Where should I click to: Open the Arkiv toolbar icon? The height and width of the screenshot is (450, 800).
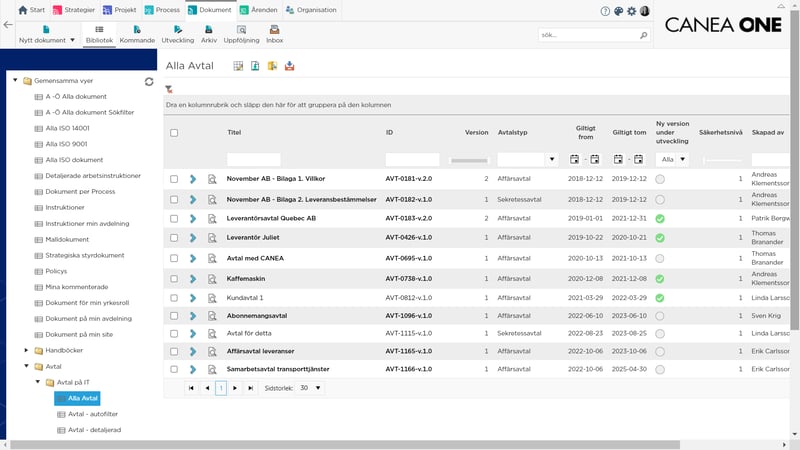208,30
